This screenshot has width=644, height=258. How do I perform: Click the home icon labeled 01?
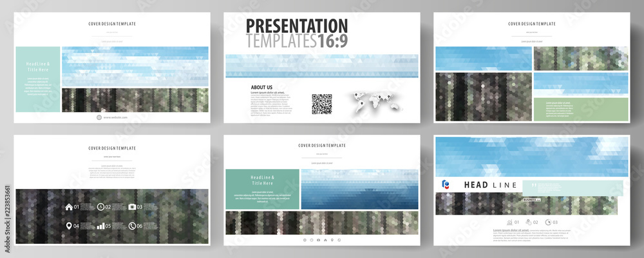click(x=69, y=206)
